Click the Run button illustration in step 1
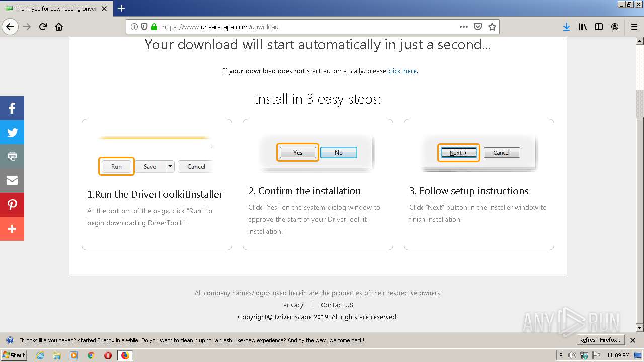Image resolution: width=644 pixels, height=362 pixels. point(116,166)
